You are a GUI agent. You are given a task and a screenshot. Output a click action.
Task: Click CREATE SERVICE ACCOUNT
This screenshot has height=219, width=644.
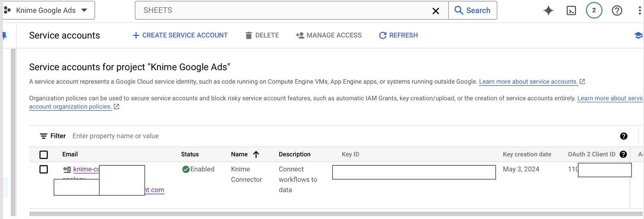[x=180, y=35]
